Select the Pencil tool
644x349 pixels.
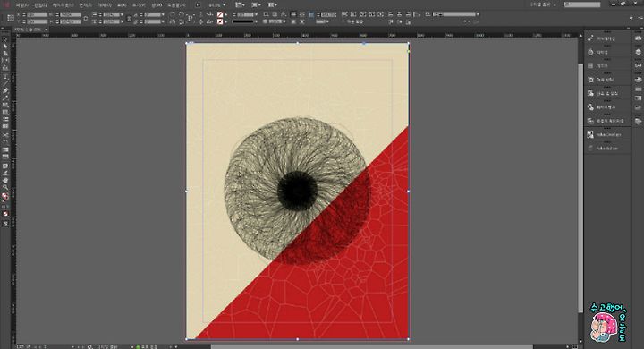point(5,98)
